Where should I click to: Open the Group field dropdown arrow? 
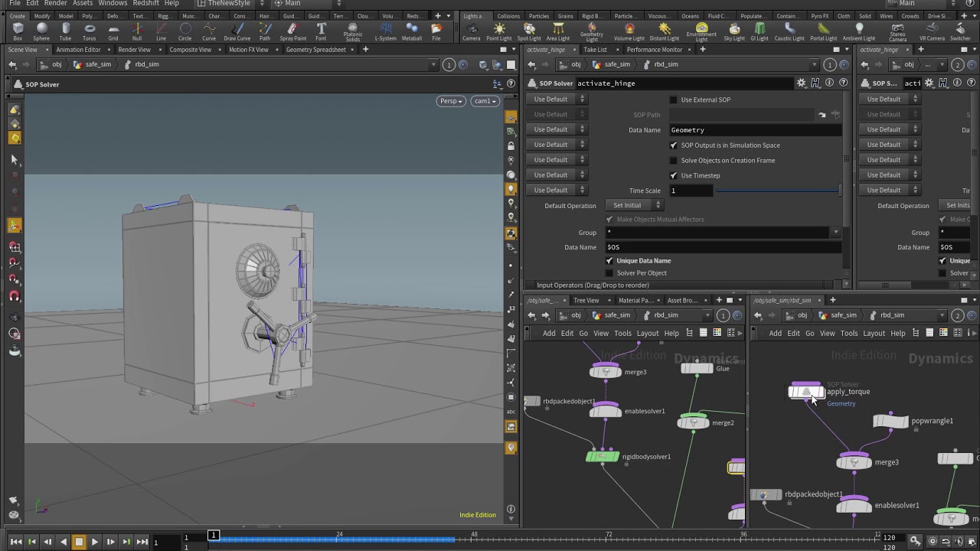(x=835, y=233)
